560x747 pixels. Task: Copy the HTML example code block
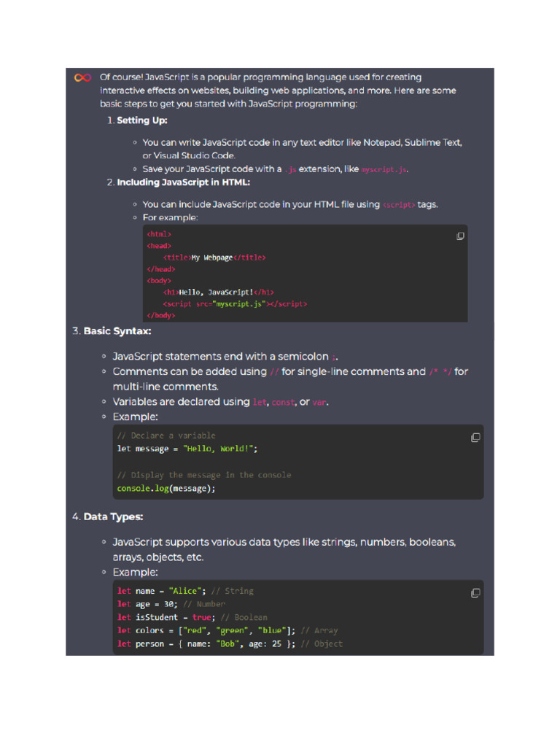(460, 236)
